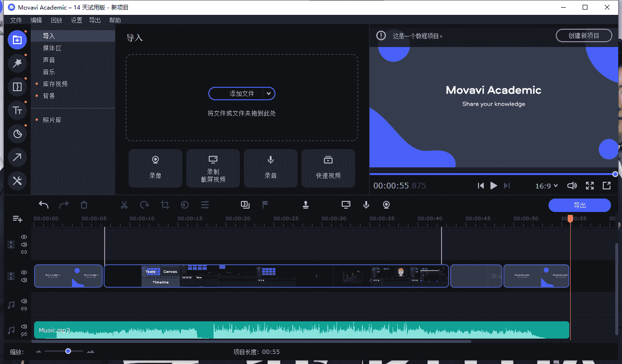Add a new track to timeline
622x364 pixels.
[x=18, y=219]
